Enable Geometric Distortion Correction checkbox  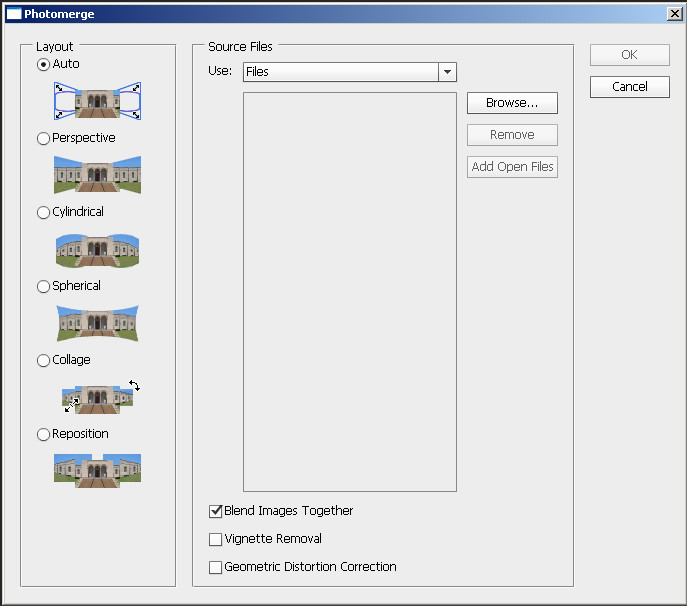pyautogui.click(x=216, y=567)
